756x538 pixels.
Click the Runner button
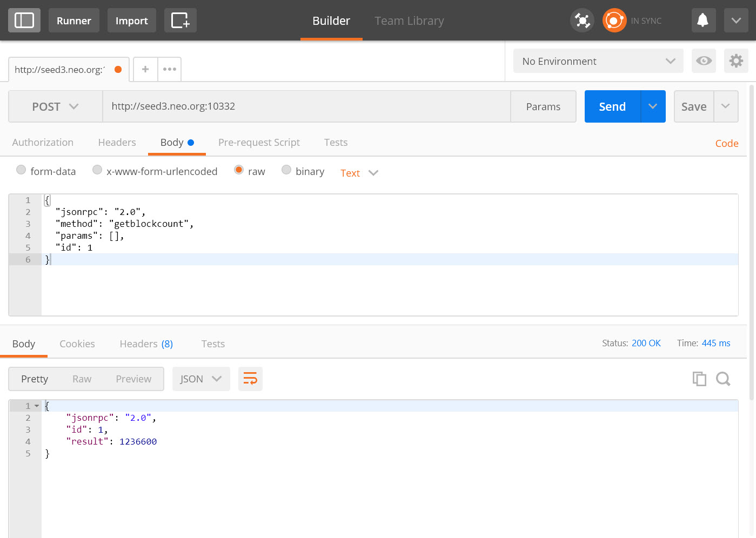click(74, 21)
